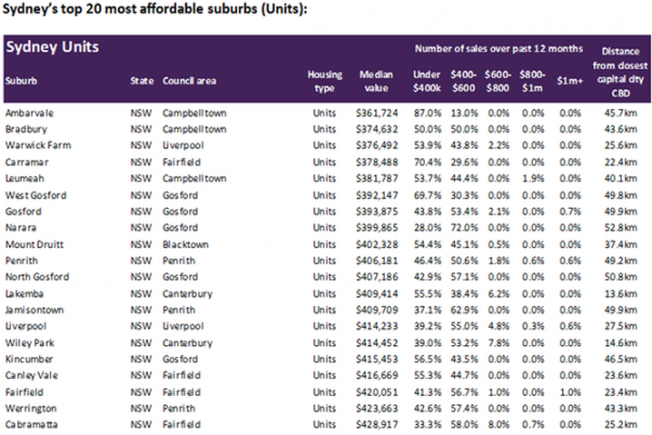652x435 pixels.
Task: Select the Sydney Units table title
Action: pyautogui.click(x=52, y=47)
